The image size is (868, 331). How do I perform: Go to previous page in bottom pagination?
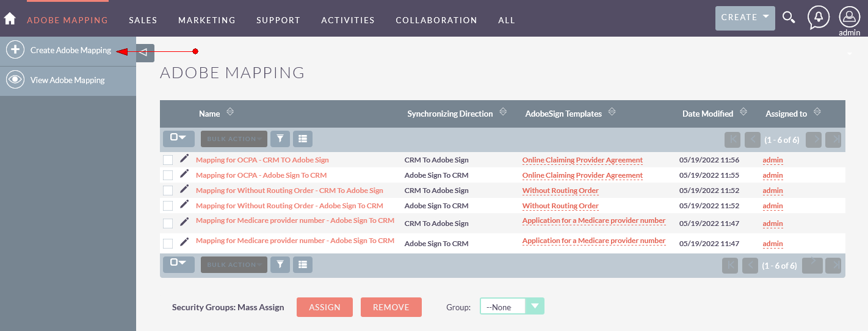pyautogui.click(x=750, y=265)
